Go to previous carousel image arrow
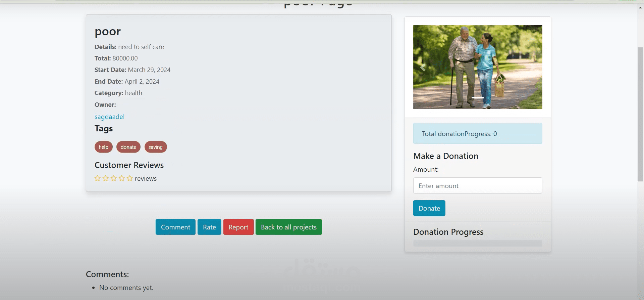This screenshot has width=644, height=300. 423,68
